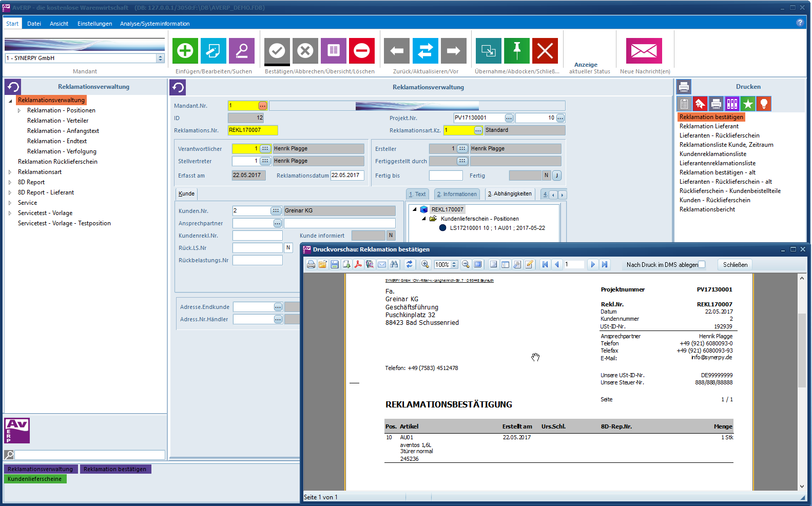Expand the 8D Report tree node

point(10,182)
